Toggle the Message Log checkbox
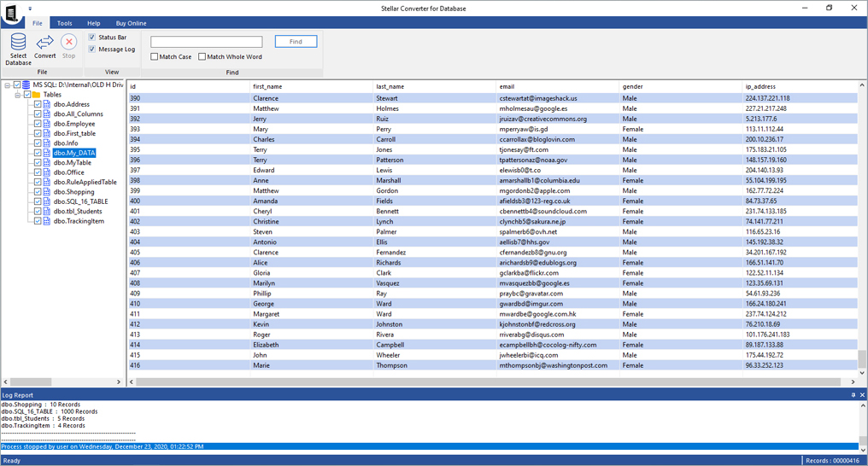 [92, 50]
